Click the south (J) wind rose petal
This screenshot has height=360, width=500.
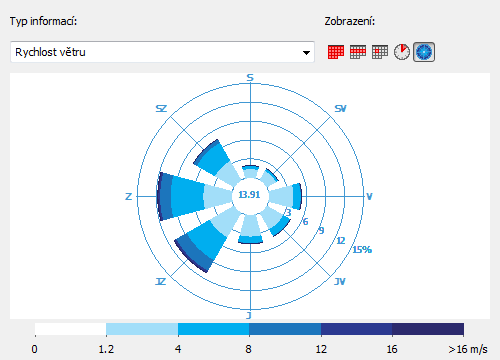pos(251,229)
